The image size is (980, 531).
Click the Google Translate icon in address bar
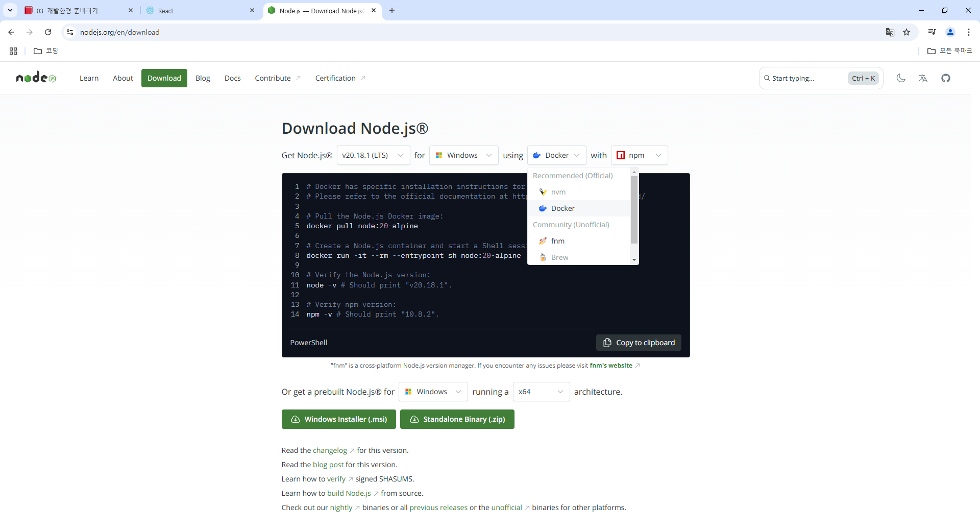tap(890, 32)
